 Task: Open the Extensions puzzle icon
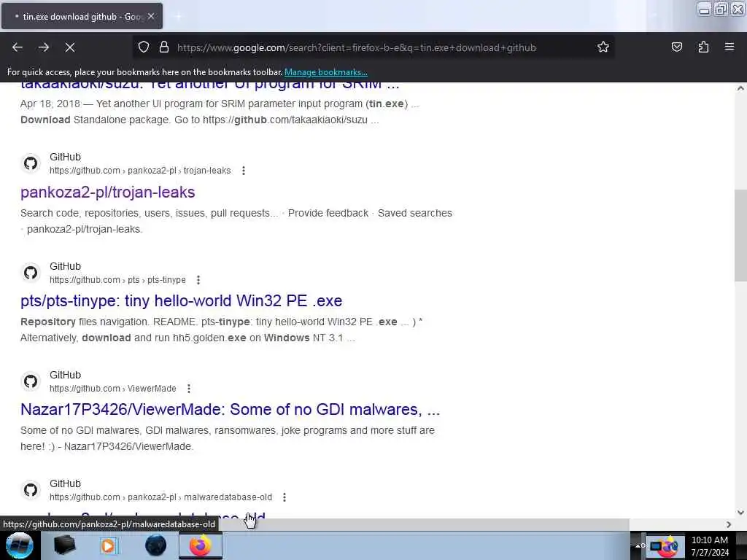pyautogui.click(x=703, y=47)
